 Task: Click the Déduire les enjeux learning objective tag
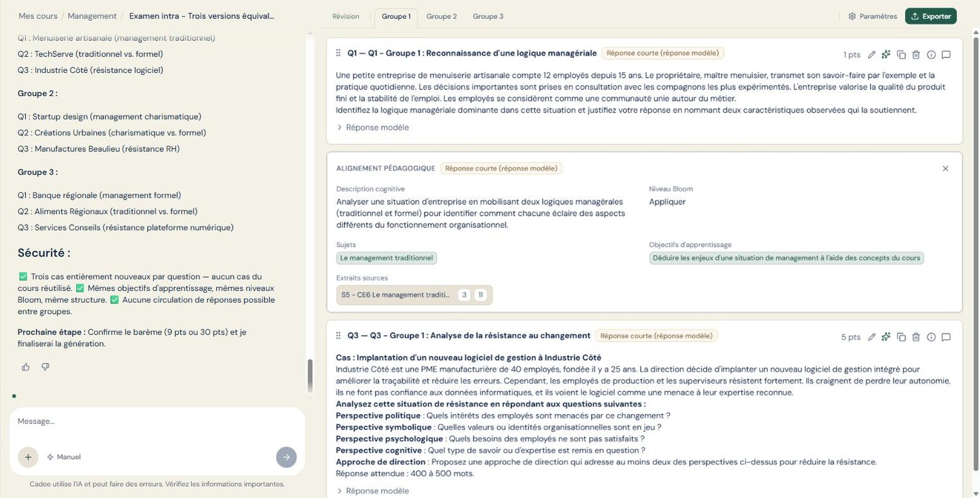786,258
